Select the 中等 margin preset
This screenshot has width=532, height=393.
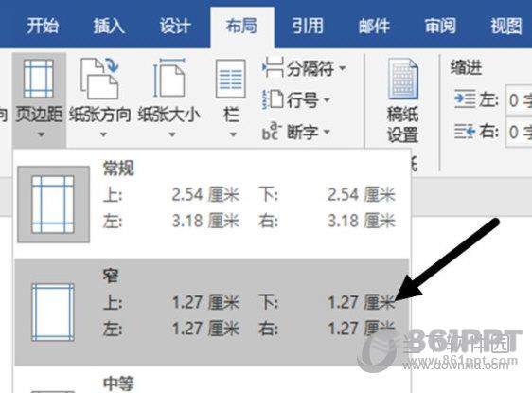[x=212, y=383]
